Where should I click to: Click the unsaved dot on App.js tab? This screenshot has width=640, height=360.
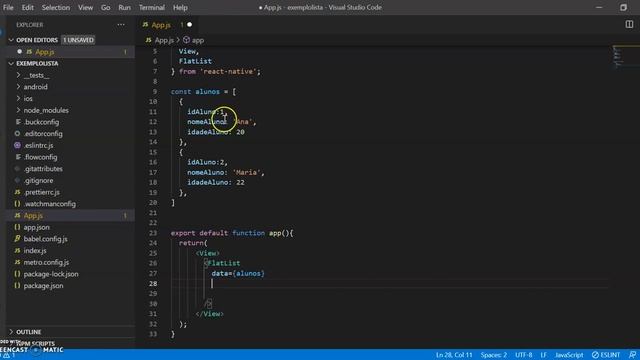189,24
